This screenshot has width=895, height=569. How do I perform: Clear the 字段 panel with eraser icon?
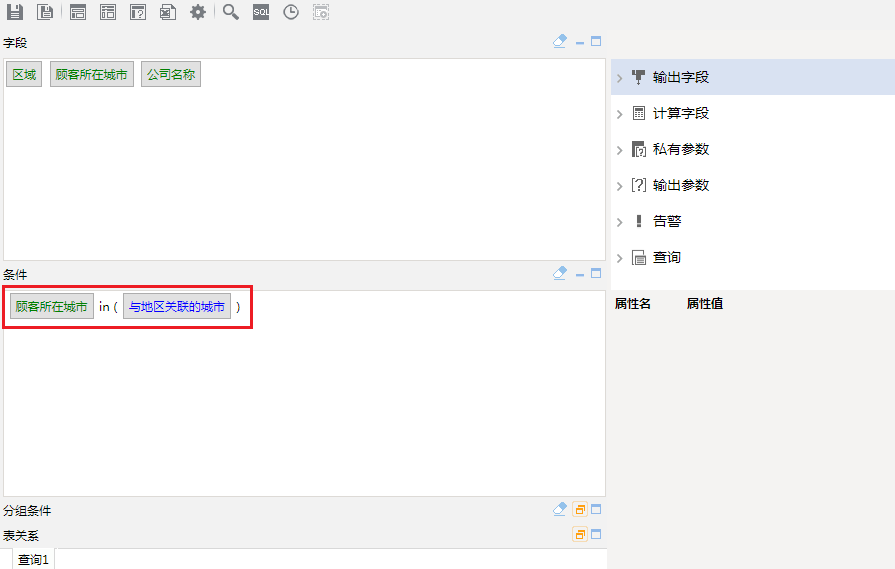click(560, 41)
